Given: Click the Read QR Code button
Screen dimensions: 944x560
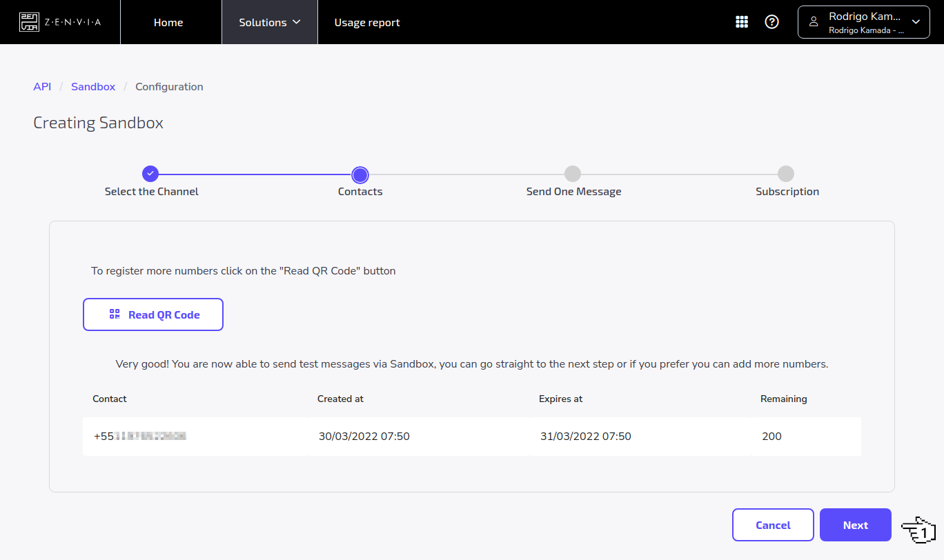Looking at the screenshot, I should [x=153, y=314].
